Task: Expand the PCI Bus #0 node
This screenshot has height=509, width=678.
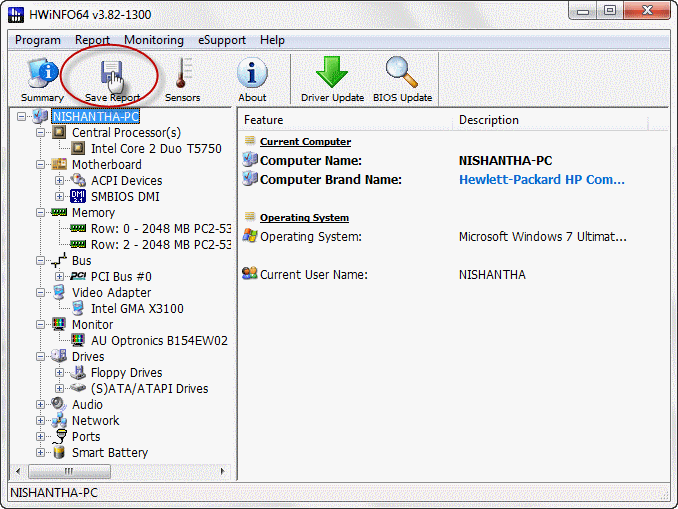Action: tap(59, 276)
